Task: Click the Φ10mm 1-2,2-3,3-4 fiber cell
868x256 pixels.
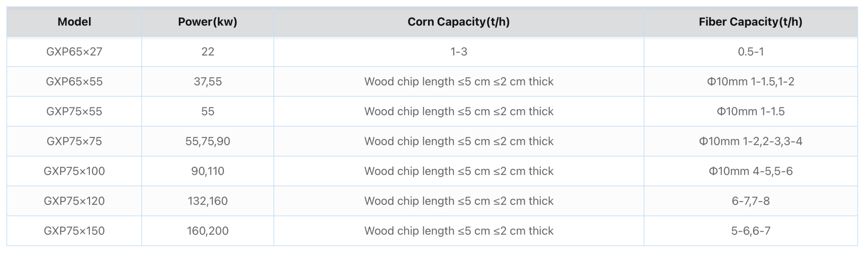Action: point(750,141)
